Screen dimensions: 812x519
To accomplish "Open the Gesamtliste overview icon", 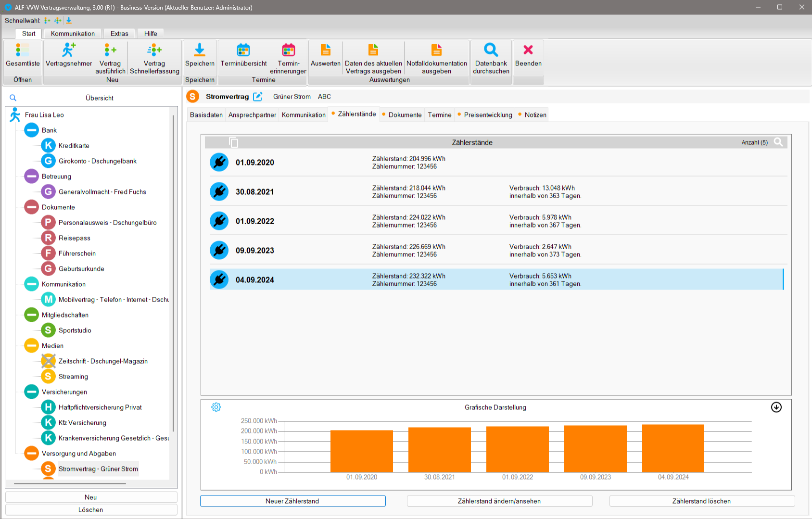I will 23,50.
